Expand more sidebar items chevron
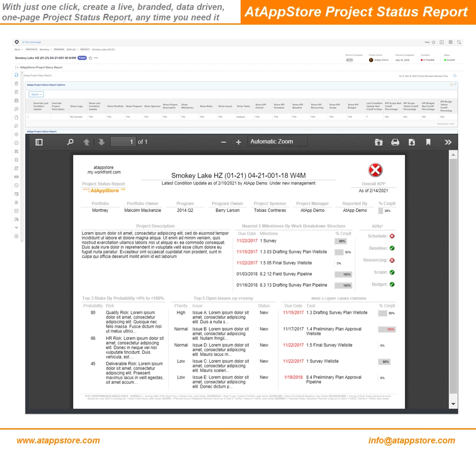 coord(16,228)
